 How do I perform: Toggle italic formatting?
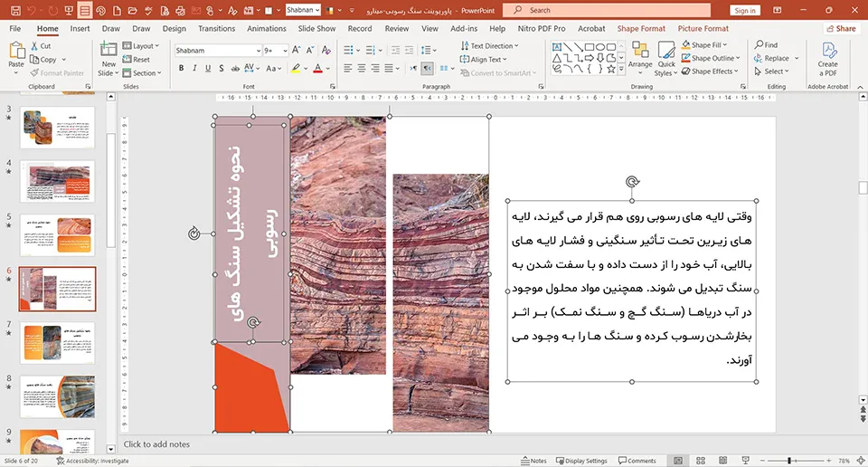click(x=194, y=68)
